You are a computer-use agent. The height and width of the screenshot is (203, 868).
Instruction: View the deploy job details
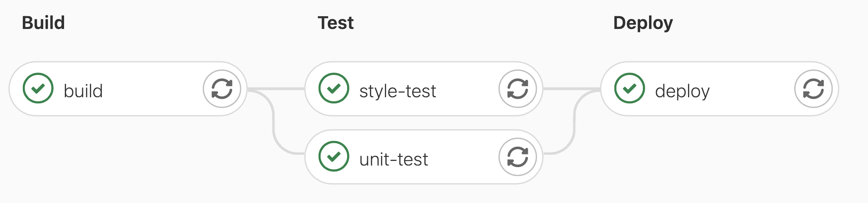click(682, 91)
